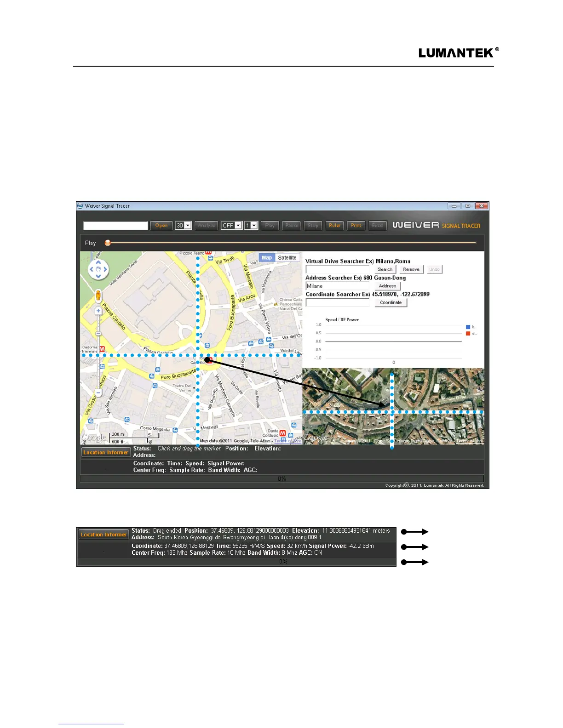
Task: Click the 0% progress bar in main window
Action: click(282, 478)
